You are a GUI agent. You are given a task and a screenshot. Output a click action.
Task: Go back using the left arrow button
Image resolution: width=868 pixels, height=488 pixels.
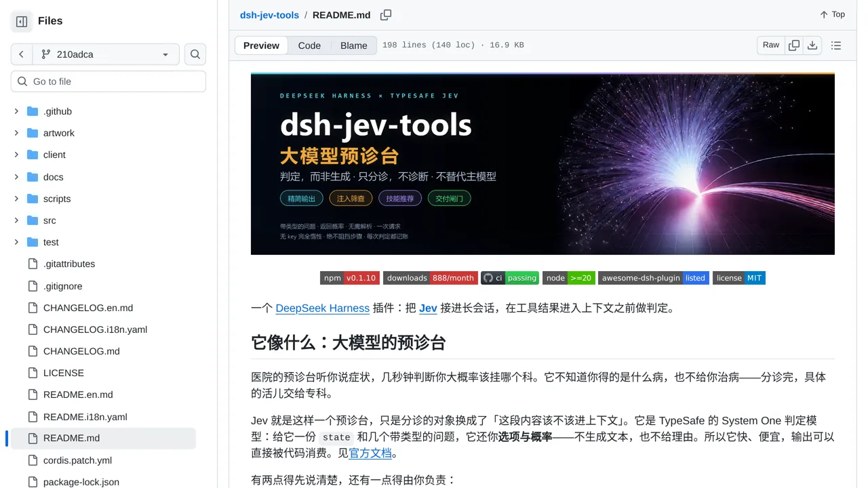(22, 54)
